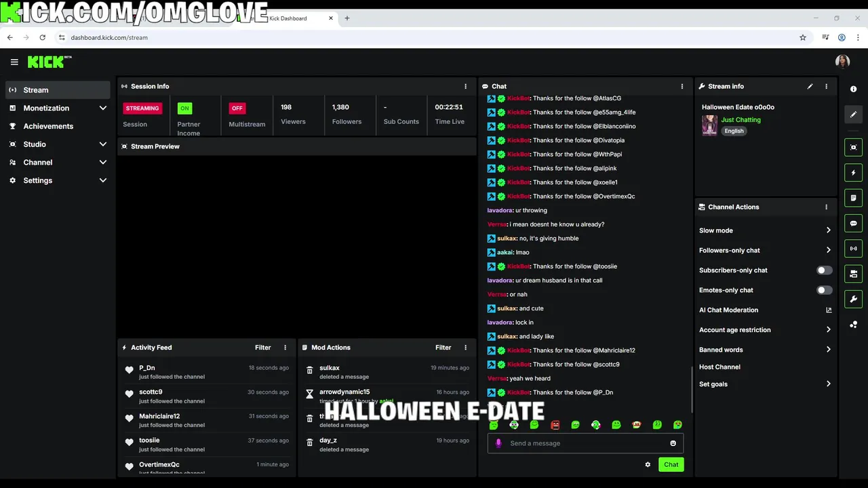868x488 pixels.
Task: Edit stream info with the pencil icon
Action: [810, 86]
